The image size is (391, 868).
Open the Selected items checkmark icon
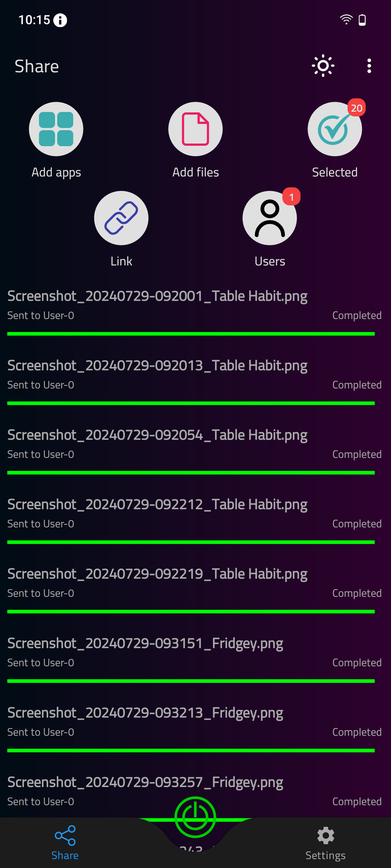335,129
